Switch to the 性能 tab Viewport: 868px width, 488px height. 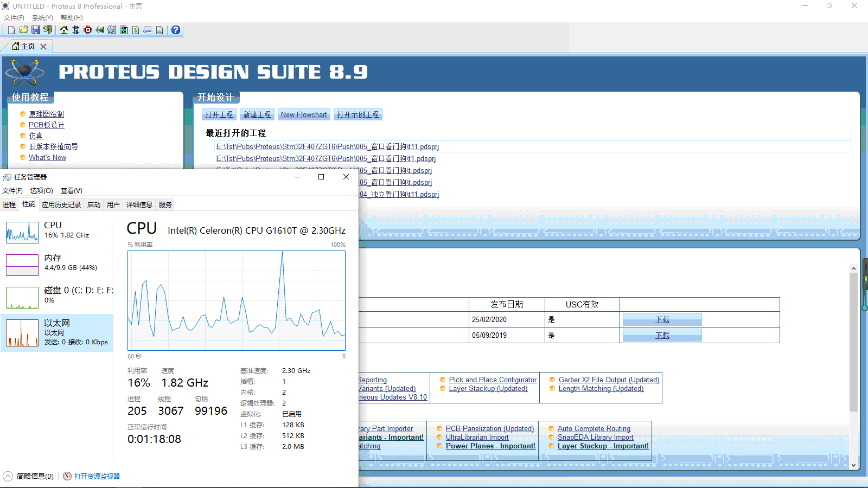pos(29,204)
